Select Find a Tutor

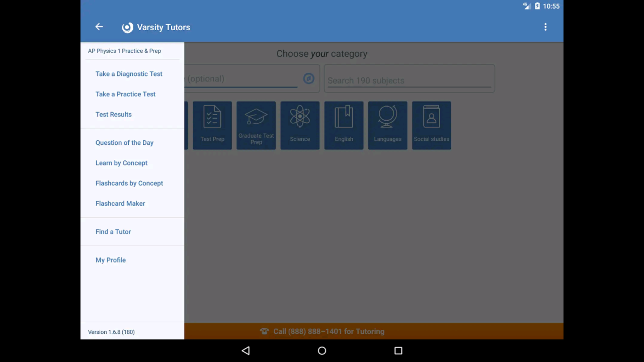pyautogui.click(x=113, y=232)
